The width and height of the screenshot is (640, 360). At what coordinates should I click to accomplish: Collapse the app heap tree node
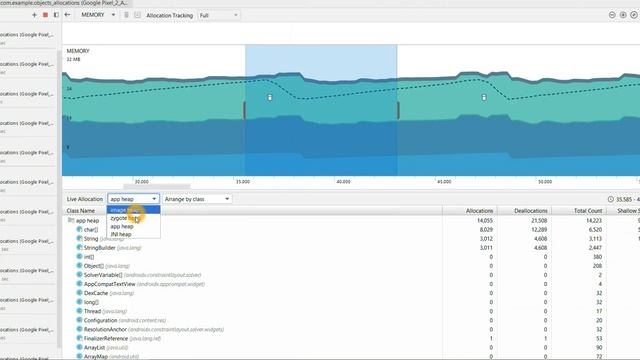click(71, 220)
